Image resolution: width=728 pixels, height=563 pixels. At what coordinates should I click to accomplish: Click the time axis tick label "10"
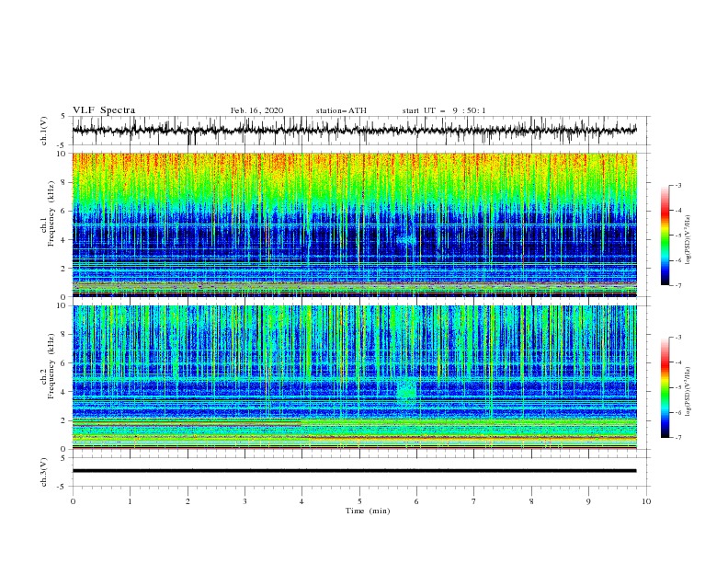point(646,501)
